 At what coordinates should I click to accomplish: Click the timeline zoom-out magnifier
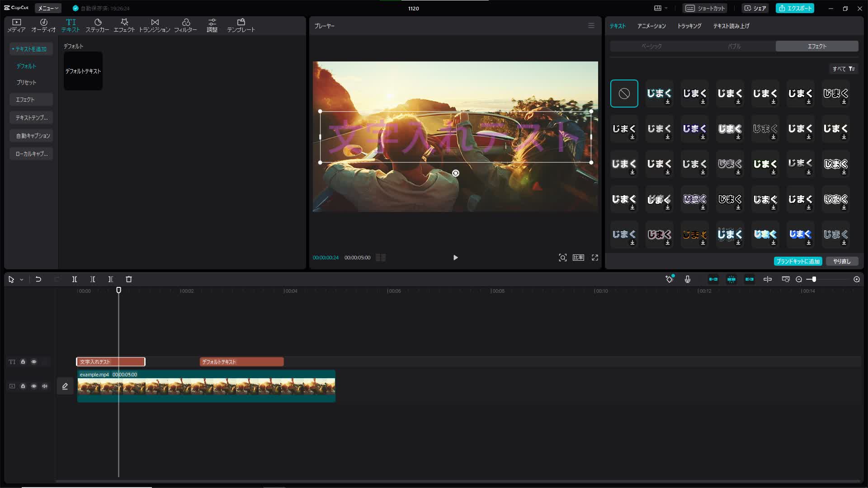pyautogui.click(x=799, y=279)
